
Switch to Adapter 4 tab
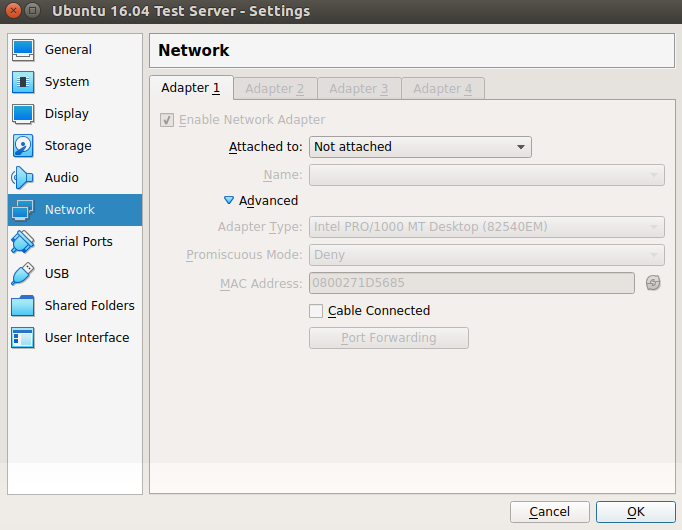(x=443, y=89)
